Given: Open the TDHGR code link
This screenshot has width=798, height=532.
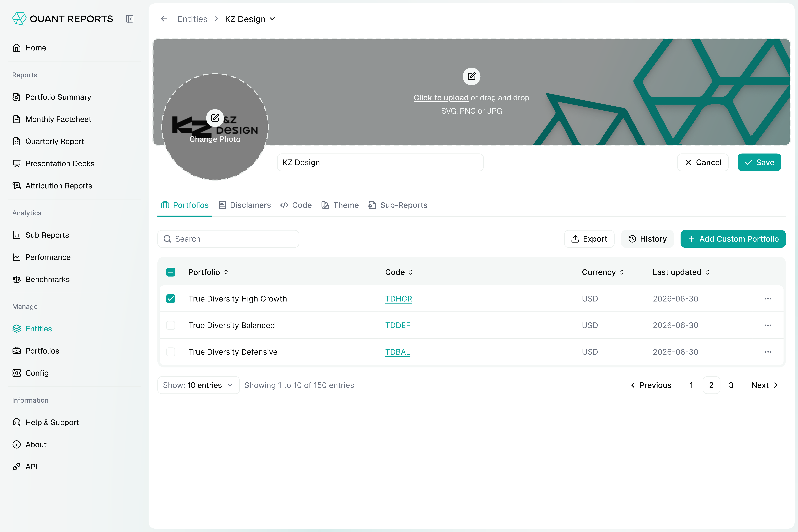Looking at the screenshot, I should (398, 299).
